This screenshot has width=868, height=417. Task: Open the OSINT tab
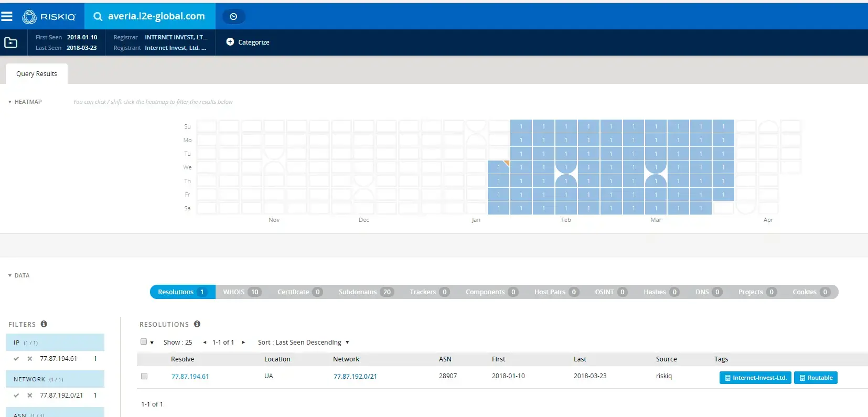611,292
